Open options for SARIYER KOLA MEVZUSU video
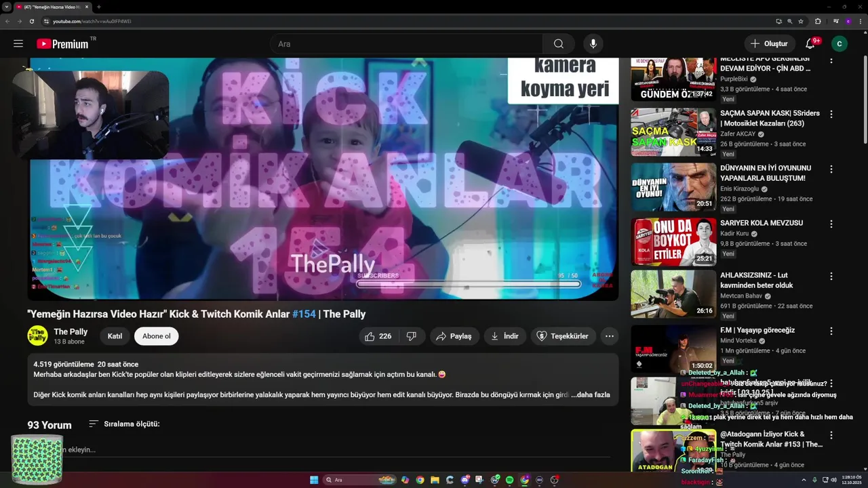This screenshot has width=868, height=488. click(831, 224)
